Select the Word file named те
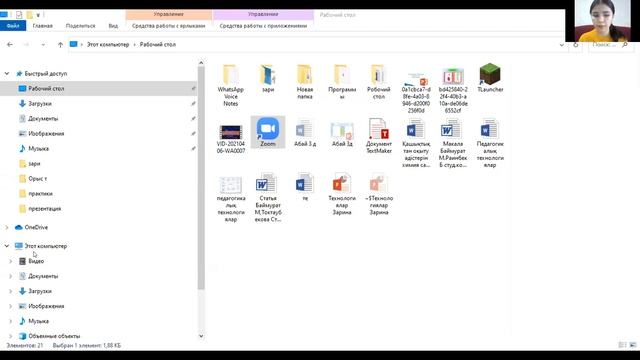 coord(305,187)
